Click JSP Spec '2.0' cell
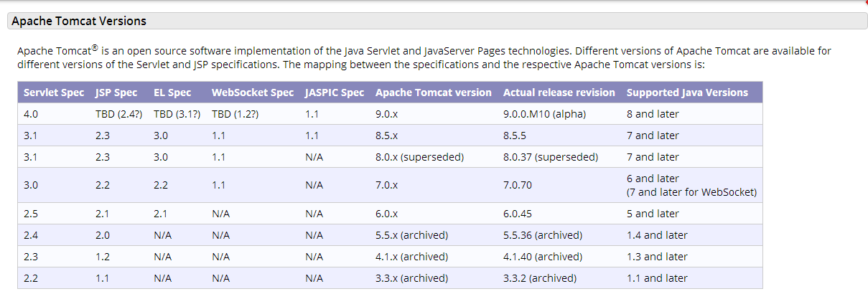The width and height of the screenshot is (868, 299). click(103, 235)
